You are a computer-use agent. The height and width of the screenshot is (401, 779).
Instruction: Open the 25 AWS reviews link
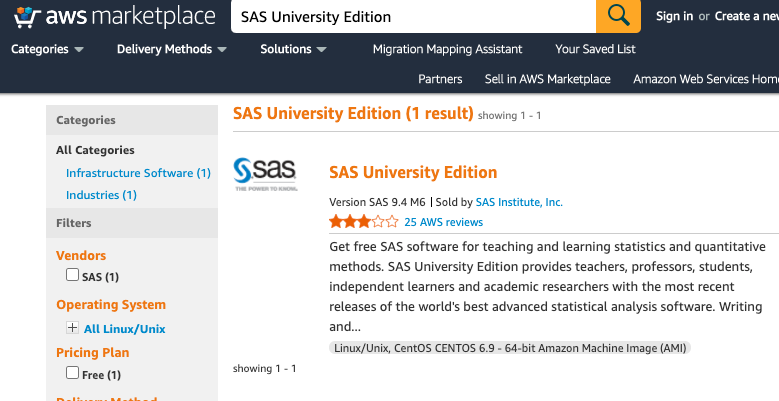444,222
